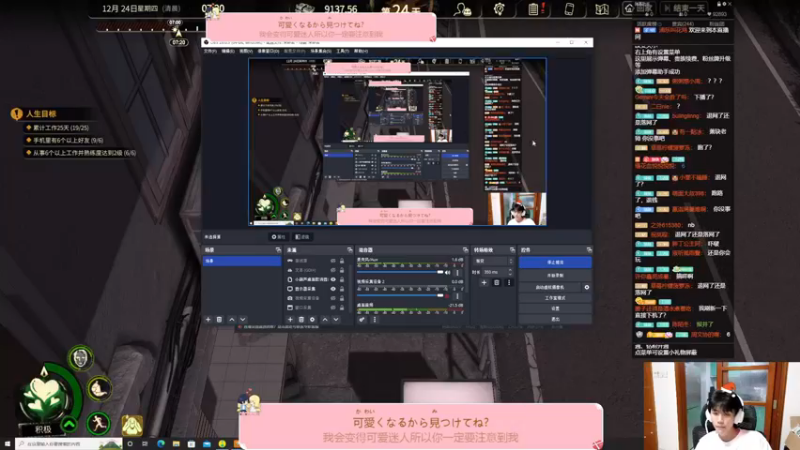Image resolution: width=800 pixels, height=450 pixels.
Task: Open the scene transition type dropdown
Action: coord(494,261)
